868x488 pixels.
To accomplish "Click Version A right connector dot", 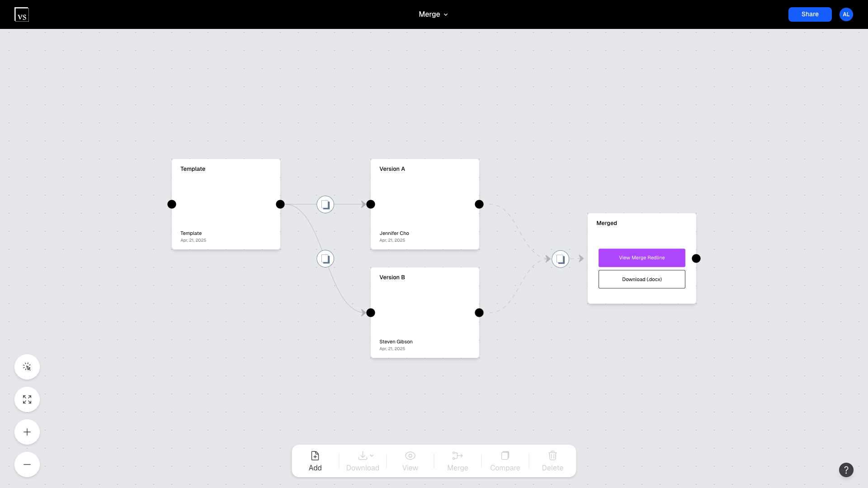I will pyautogui.click(x=479, y=204).
